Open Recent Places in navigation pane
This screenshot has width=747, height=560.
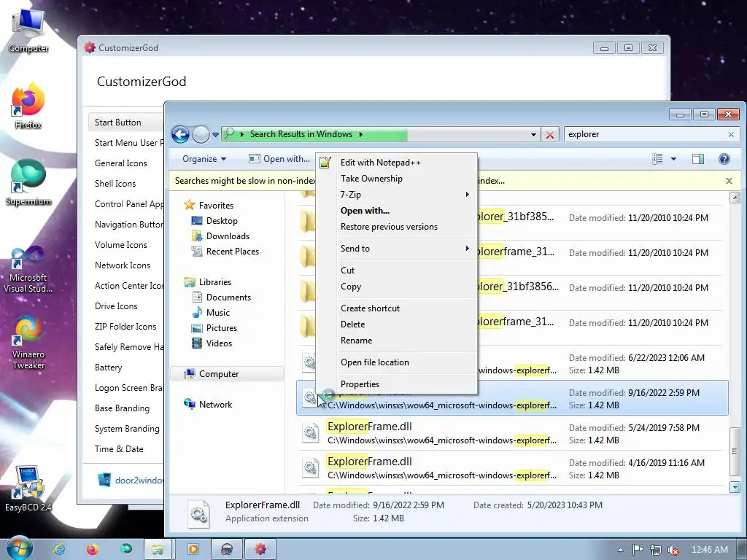pos(225,252)
